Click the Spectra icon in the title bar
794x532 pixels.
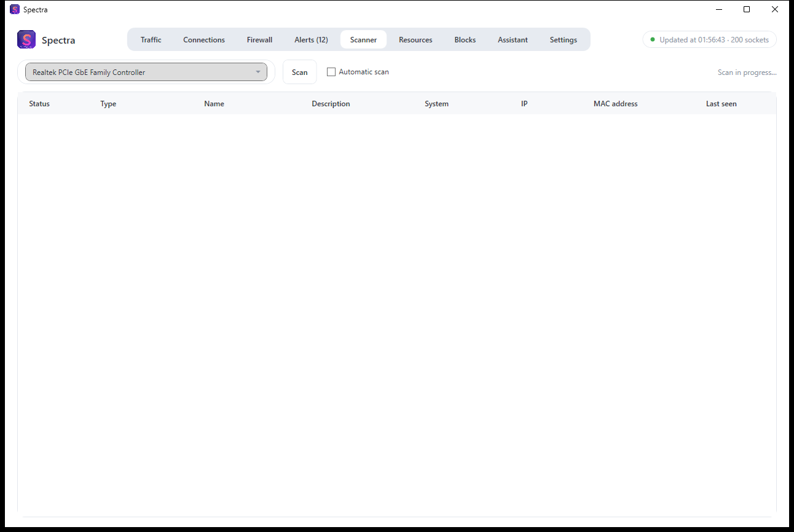click(15, 9)
